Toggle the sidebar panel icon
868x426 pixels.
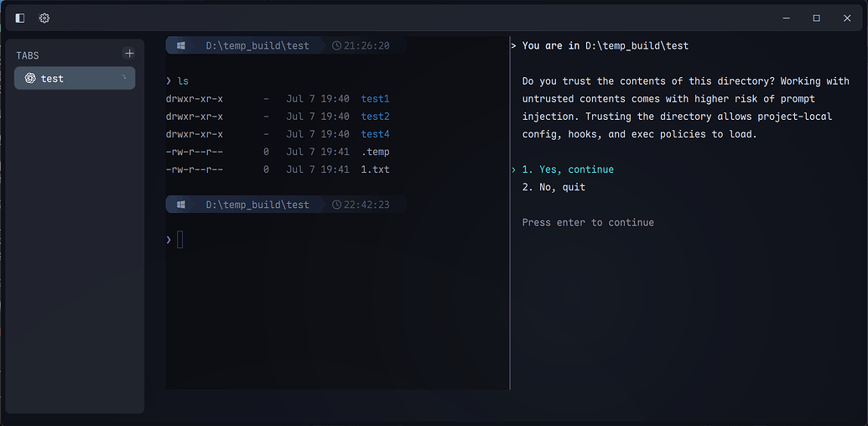20,18
